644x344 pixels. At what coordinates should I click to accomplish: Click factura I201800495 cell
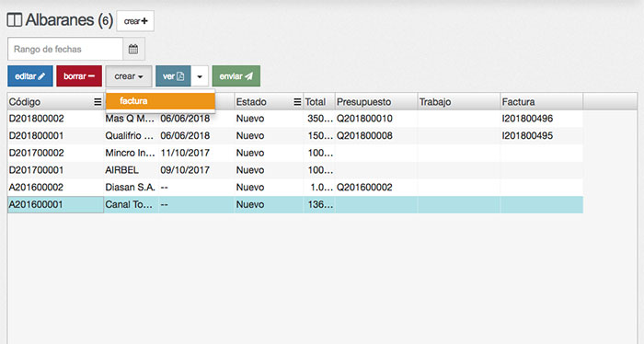coord(541,136)
